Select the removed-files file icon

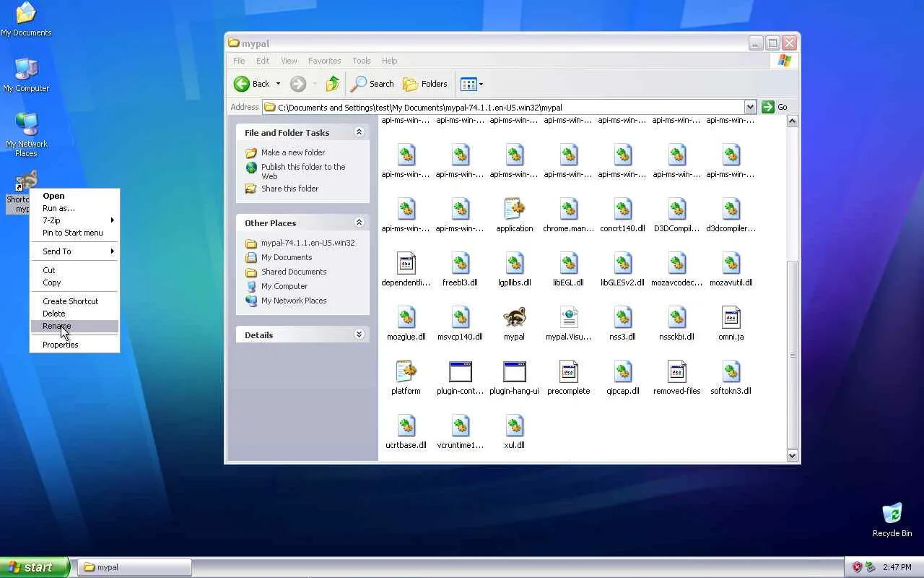[676, 372]
